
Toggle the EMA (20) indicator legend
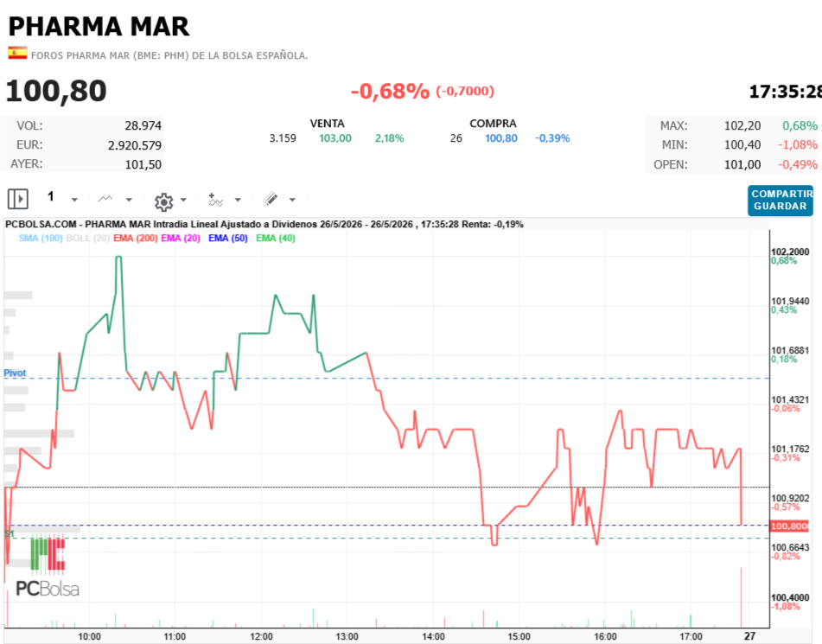(x=181, y=238)
